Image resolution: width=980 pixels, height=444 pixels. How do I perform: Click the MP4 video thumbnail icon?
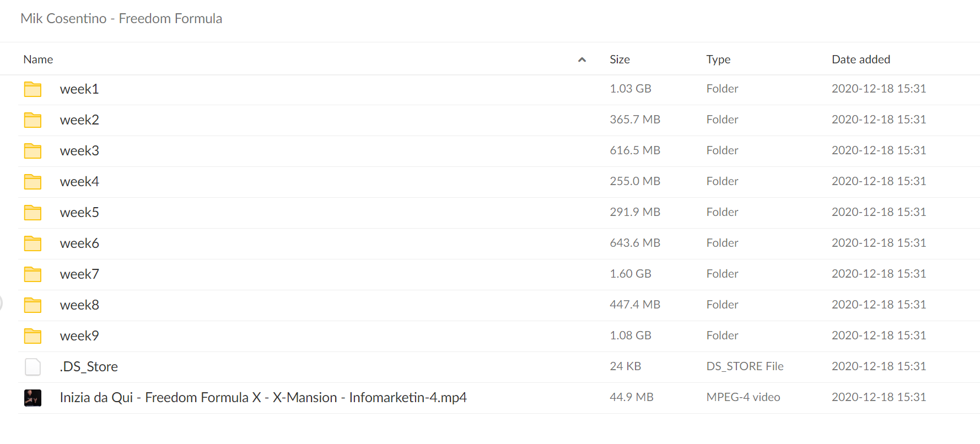33,398
